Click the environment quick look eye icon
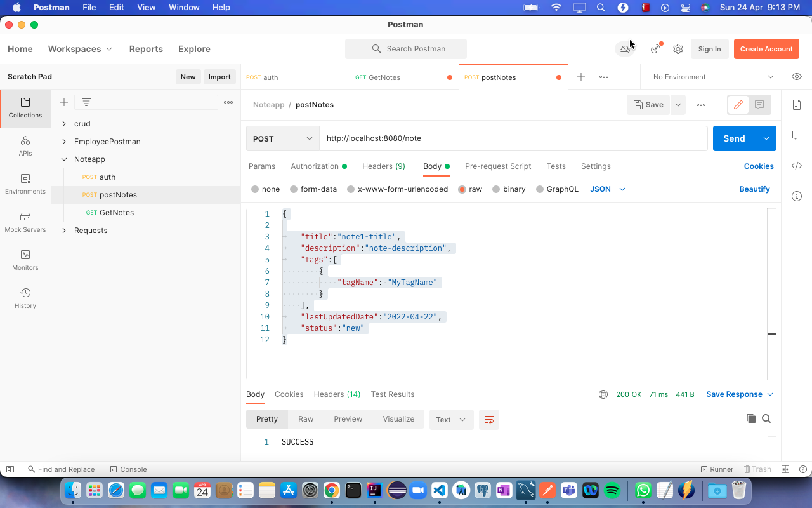The image size is (812, 508). [797, 77]
